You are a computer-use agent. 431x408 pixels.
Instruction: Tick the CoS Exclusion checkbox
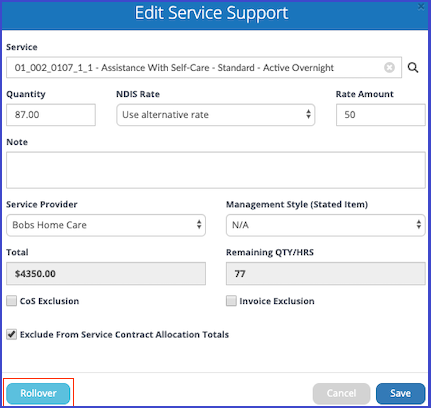point(11,301)
